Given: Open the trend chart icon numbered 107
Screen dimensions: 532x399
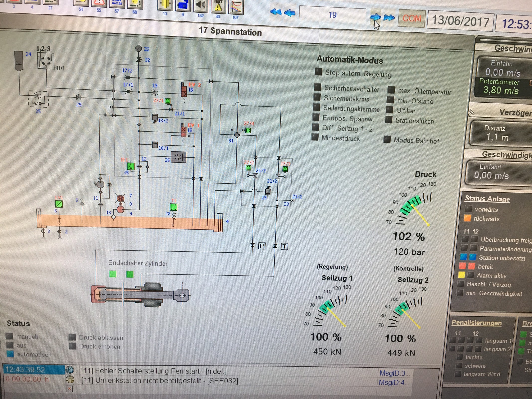Looking at the screenshot, I should (x=236, y=6).
